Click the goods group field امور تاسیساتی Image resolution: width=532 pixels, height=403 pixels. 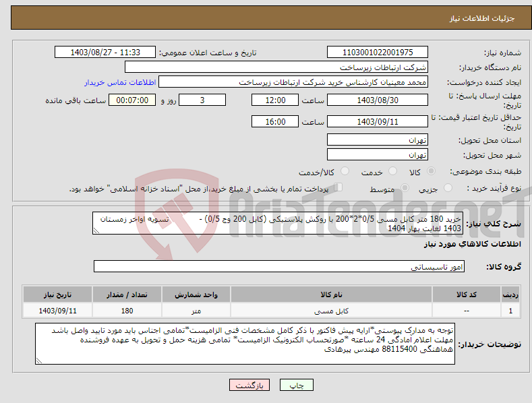pyautogui.click(x=279, y=266)
